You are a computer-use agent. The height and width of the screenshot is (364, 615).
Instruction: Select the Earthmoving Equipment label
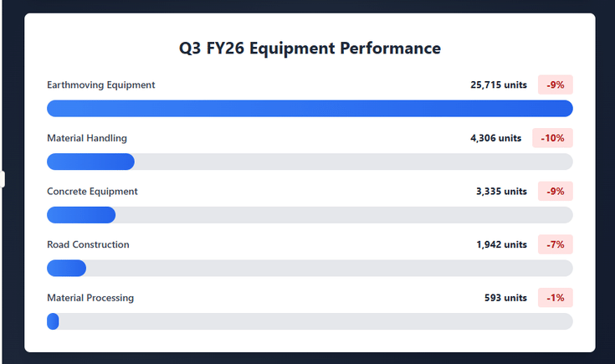101,85
